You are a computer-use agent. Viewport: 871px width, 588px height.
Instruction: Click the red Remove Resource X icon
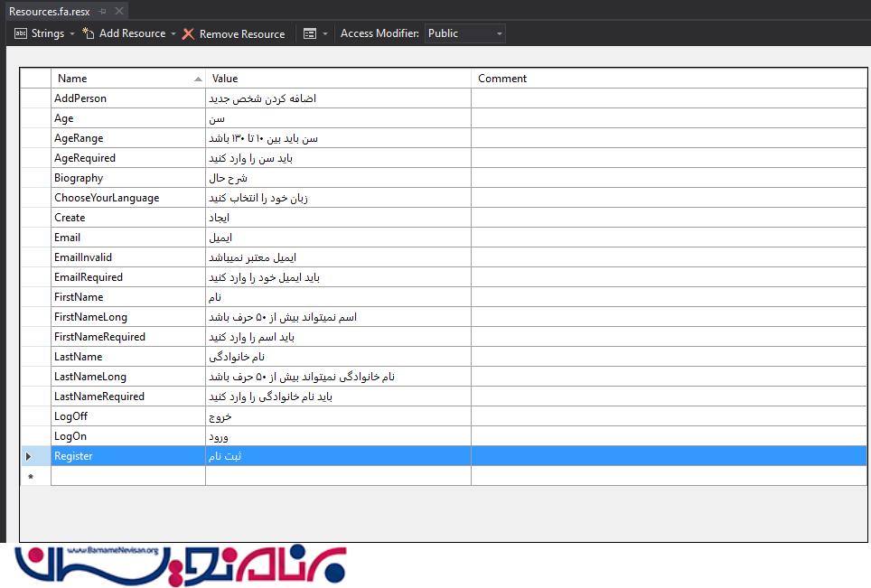click(188, 34)
